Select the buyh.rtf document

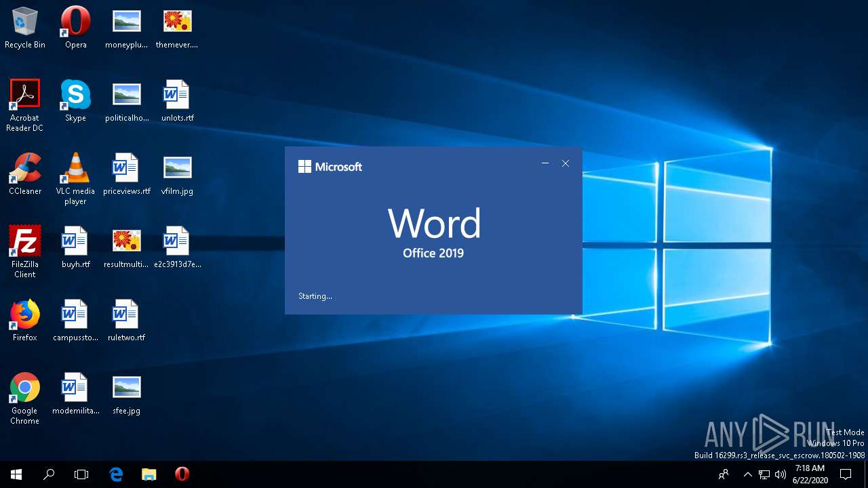[76, 247]
